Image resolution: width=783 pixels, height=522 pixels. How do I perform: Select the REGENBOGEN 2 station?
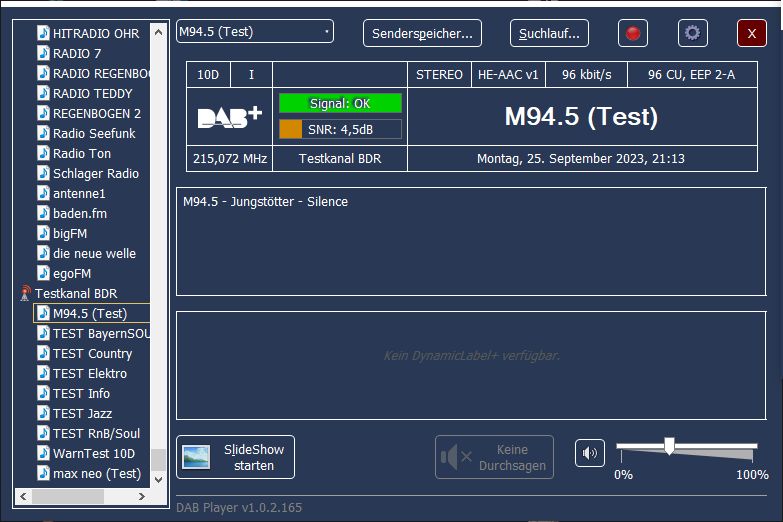[x=97, y=113]
